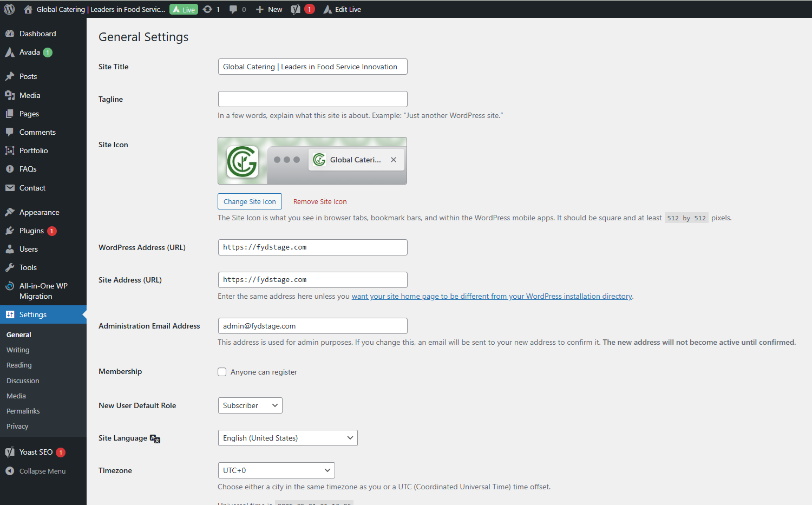
Task: Click the Site Language translation icon
Action: pos(155,438)
